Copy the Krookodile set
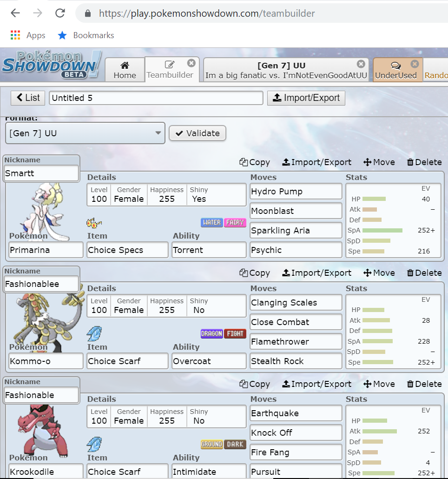 click(x=255, y=384)
